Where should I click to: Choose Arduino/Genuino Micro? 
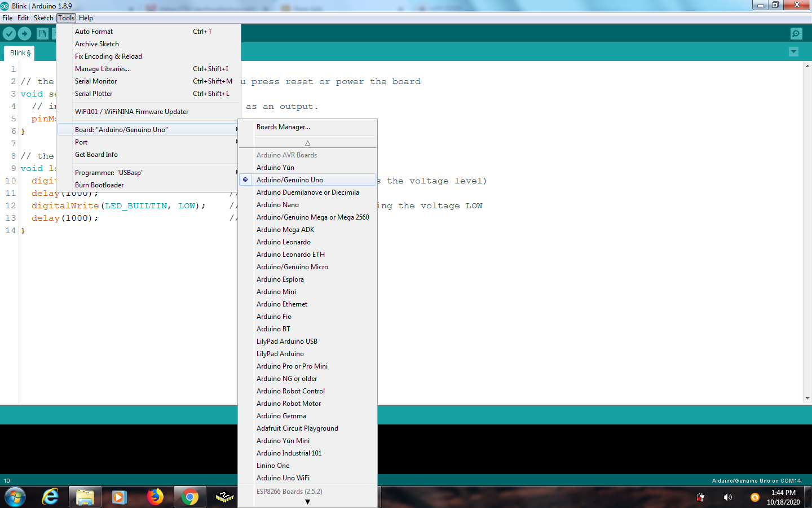click(307, 267)
